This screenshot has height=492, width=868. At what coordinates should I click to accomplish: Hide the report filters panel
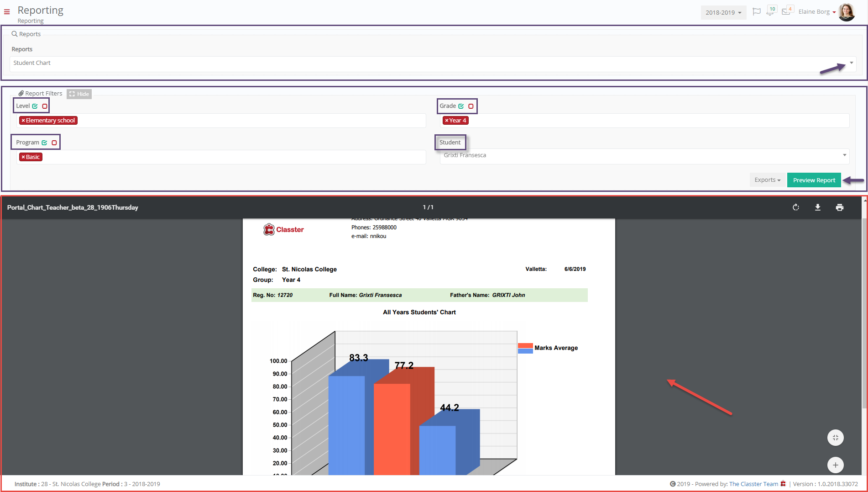point(79,94)
